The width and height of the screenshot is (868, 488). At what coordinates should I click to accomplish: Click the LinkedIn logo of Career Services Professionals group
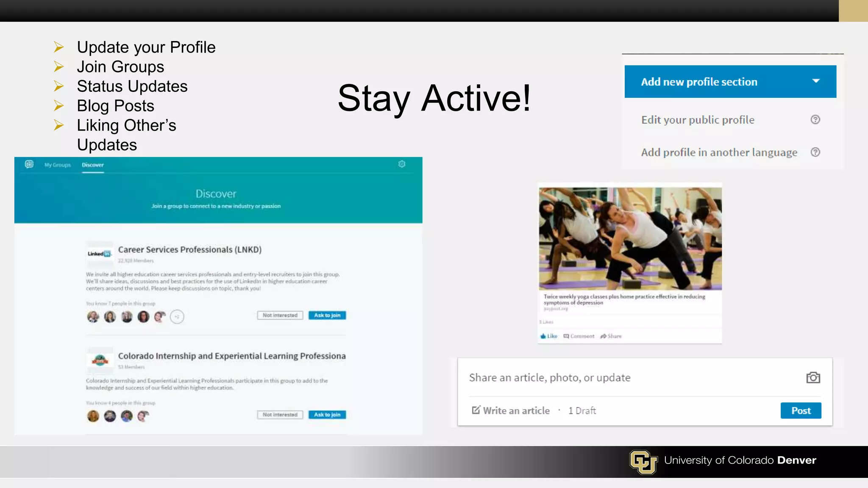pyautogui.click(x=100, y=254)
